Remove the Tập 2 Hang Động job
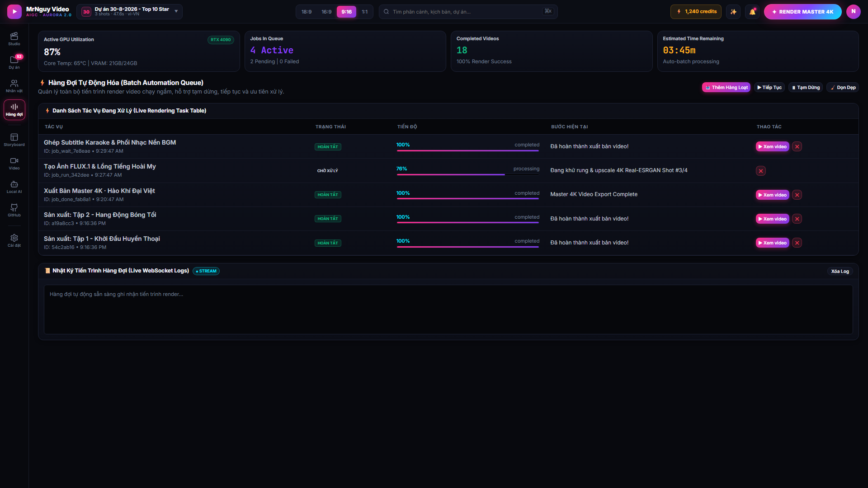This screenshot has height=488, width=868. (x=797, y=219)
